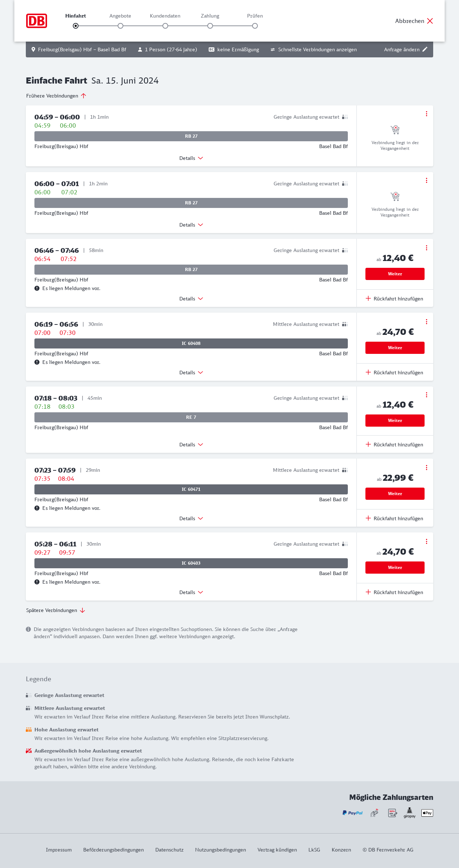Click the info icon beside the search options note
This screenshot has height=868, width=459.
28,629
